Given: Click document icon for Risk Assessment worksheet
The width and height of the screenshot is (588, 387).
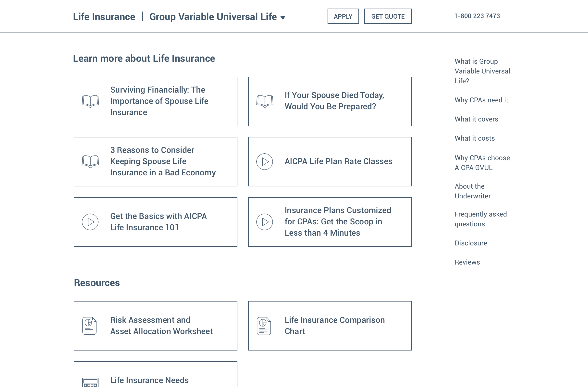Looking at the screenshot, I should click(x=89, y=326).
